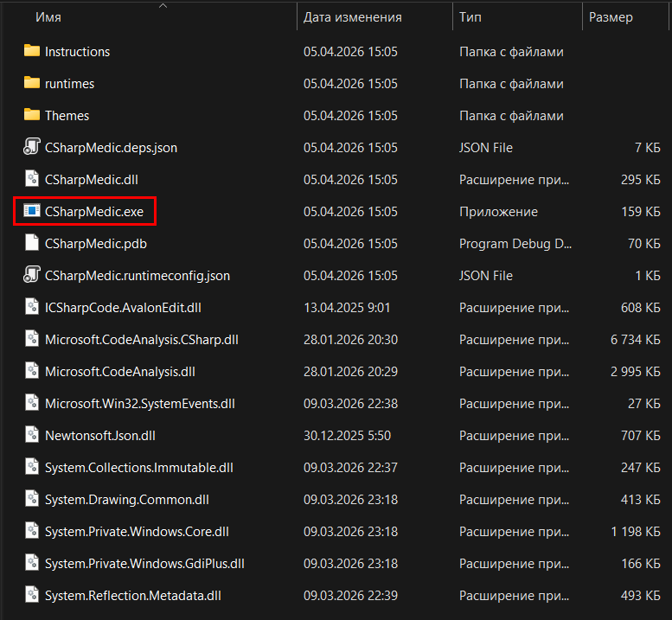Select the Instructions folder name

click(77, 51)
